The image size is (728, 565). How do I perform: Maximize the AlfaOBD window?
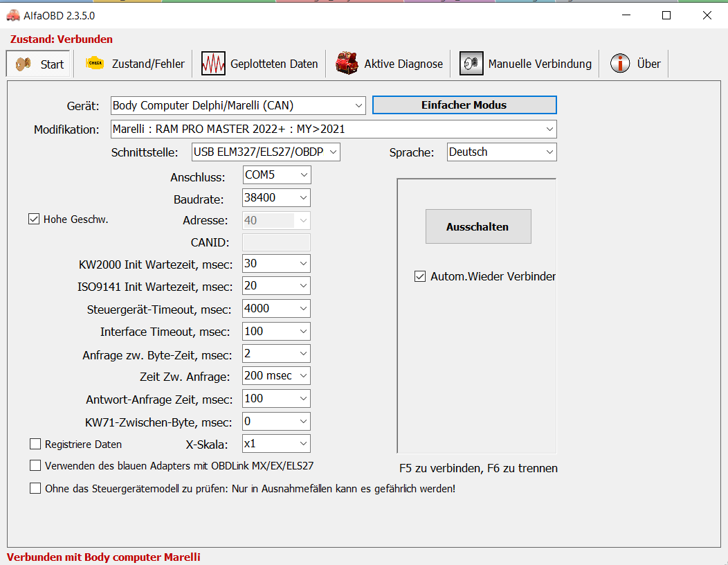[x=666, y=15]
